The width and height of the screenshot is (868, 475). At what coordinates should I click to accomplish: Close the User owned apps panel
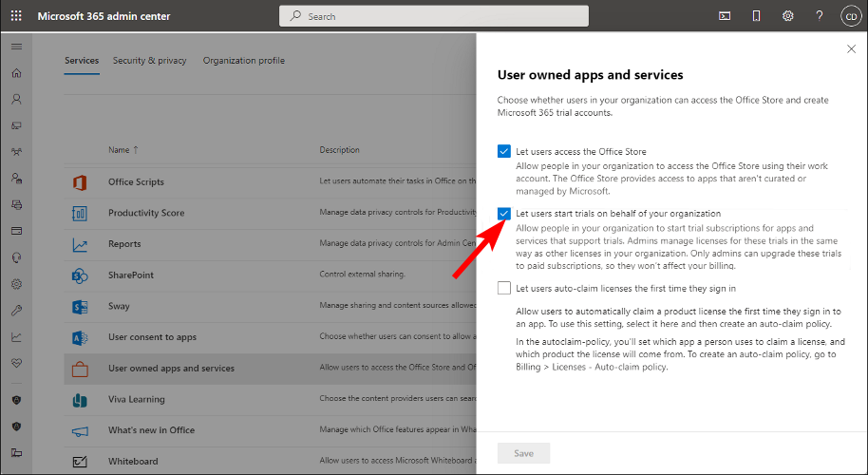coord(852,48)
